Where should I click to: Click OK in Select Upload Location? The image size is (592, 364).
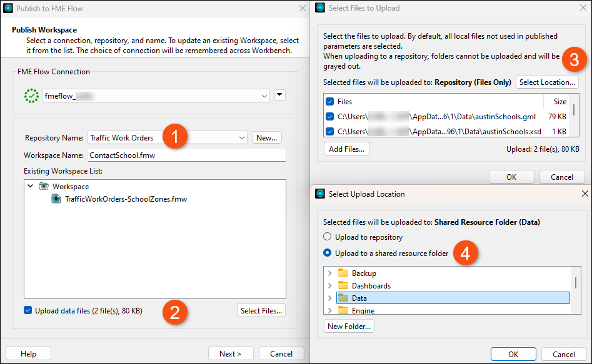513,354
